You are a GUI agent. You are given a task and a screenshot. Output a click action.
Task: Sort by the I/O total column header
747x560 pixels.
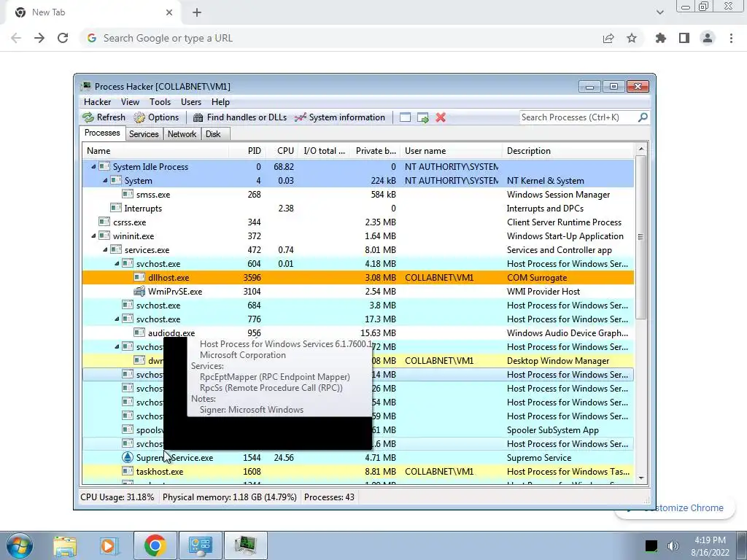pyautogui.click(x=324, y=151)
